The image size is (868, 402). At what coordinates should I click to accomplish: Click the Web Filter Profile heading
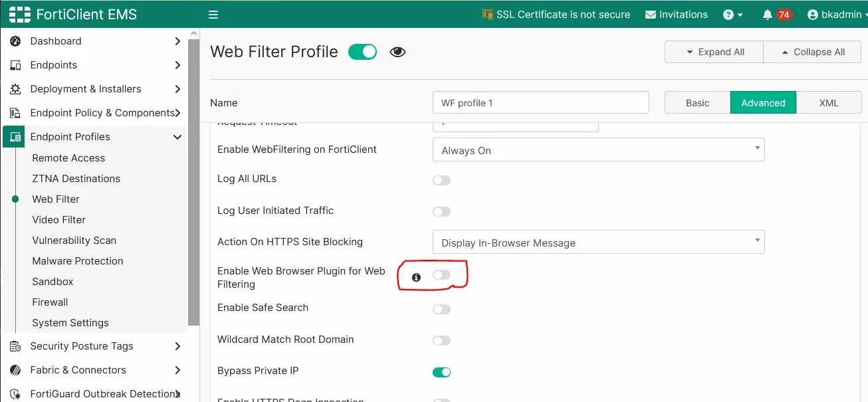pyautogui.click(x=274, y=52)
